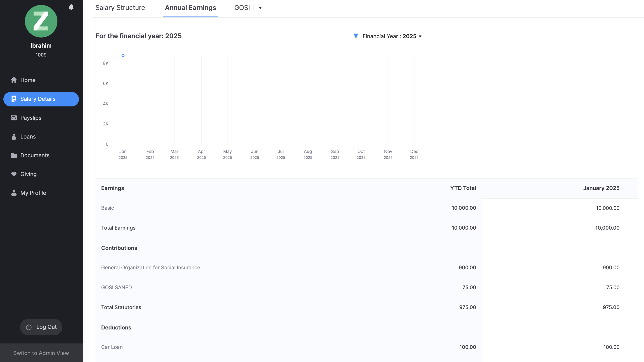Expand the arrow next to GOSI tab
Viewport: 644px width, 362px height.
(x=260, y=8)
